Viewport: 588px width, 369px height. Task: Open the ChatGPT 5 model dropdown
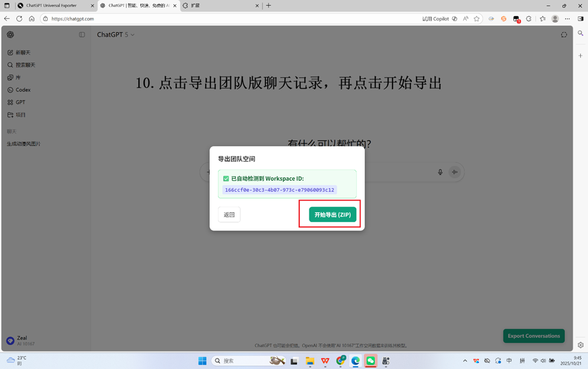pos(116,34)
